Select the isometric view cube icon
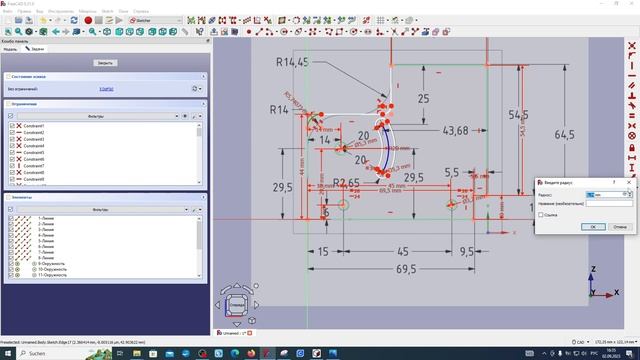The image size is (640, 360). coord(107,31)
